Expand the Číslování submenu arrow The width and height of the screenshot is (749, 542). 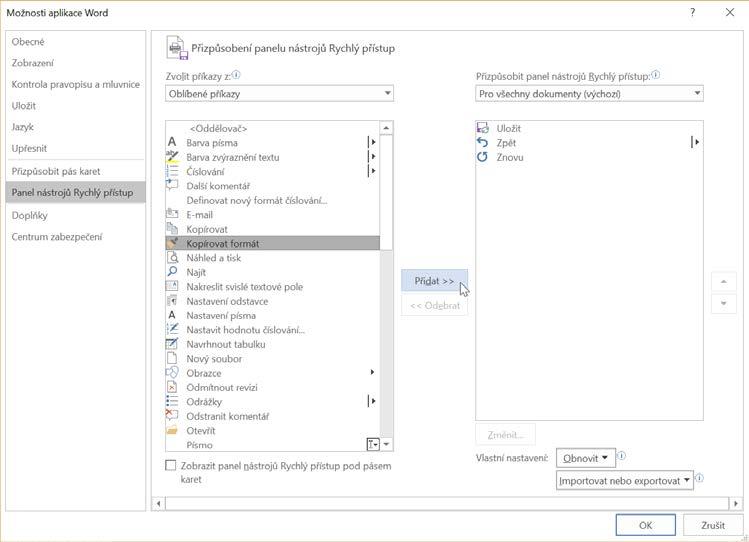point(372,171)
